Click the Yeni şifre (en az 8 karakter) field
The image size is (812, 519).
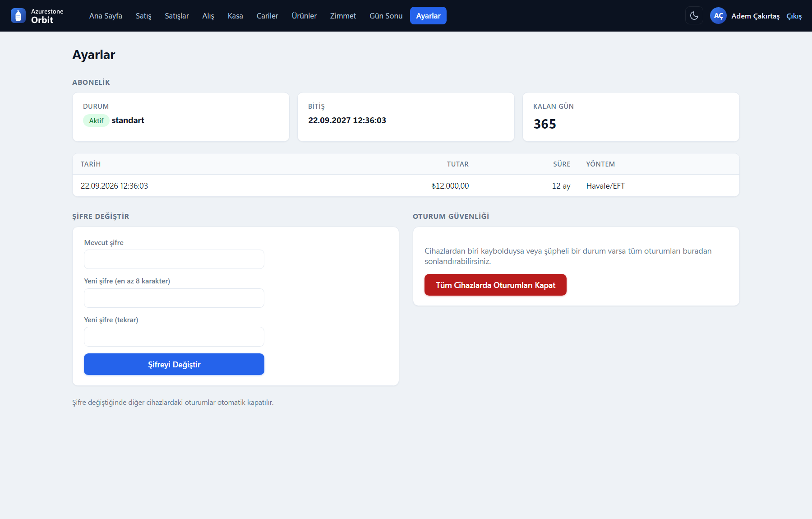[x=174, y=298]
